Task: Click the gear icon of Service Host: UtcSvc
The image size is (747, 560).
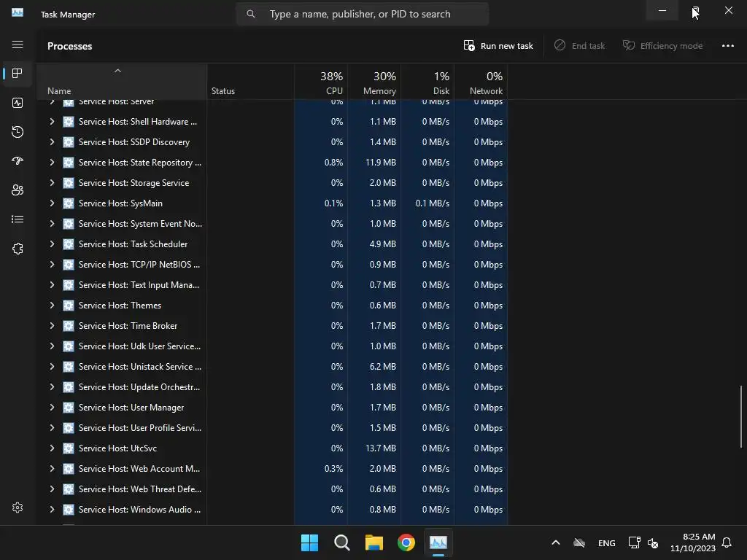Action: 69,448
